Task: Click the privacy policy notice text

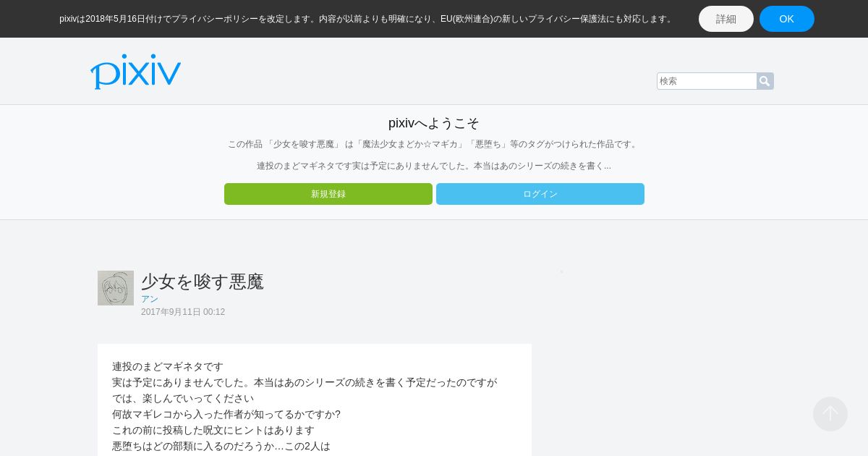Action: click(367, 19)
